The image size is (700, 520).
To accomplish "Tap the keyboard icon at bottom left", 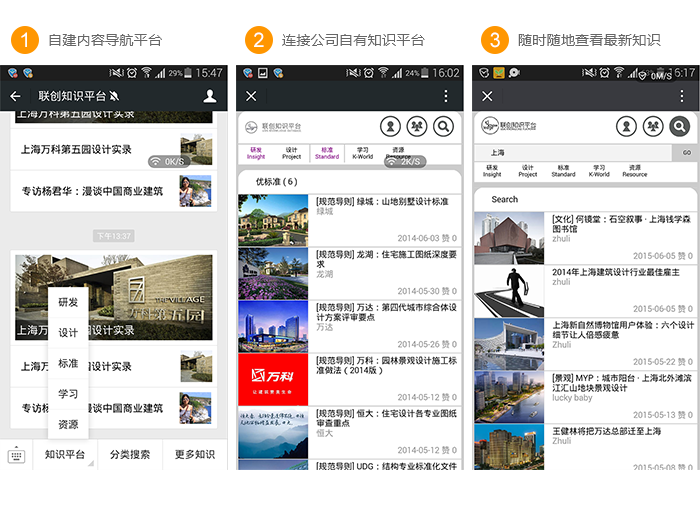I will (x=17, y=455).
